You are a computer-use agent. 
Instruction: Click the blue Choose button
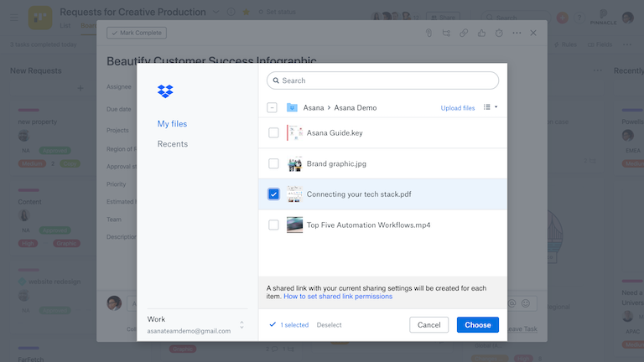click(478, 325)
